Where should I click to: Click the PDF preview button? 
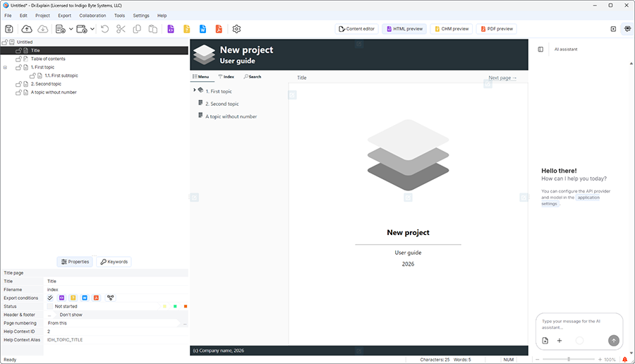[497, 29]
